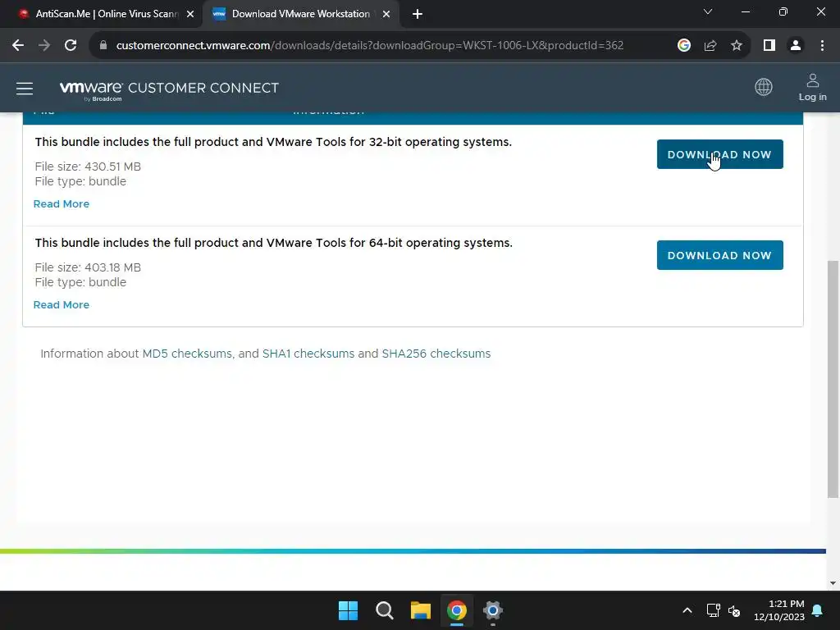Bookmark this page with the star icon
The image size is (840, 630).
click(737, 46)
